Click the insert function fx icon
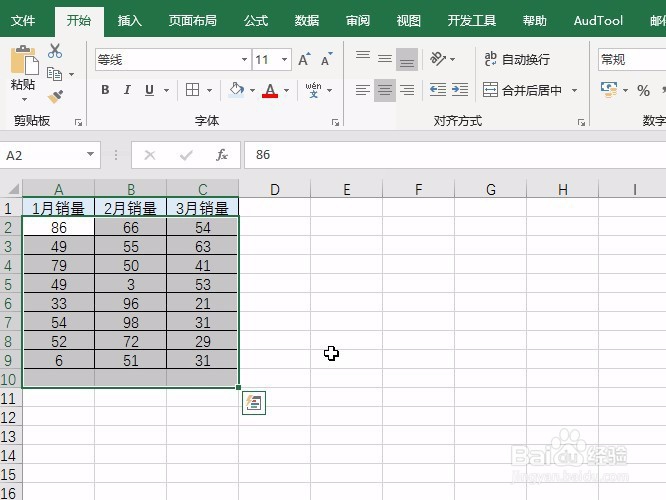The image size is (666, 500). pyautogui.click(x=222, y=155)
